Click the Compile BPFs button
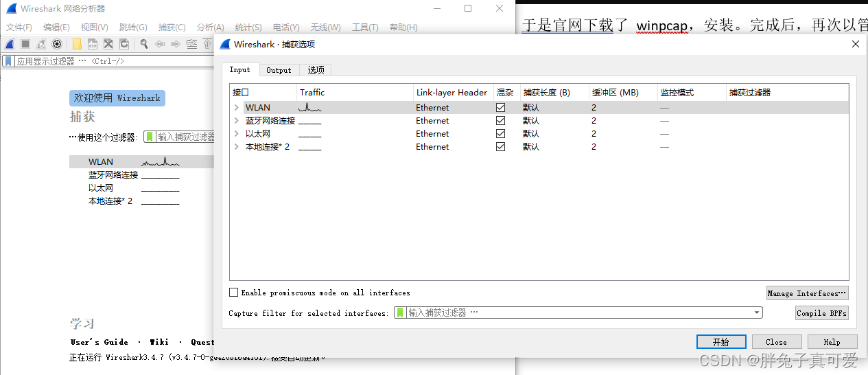 coord(821,313)
